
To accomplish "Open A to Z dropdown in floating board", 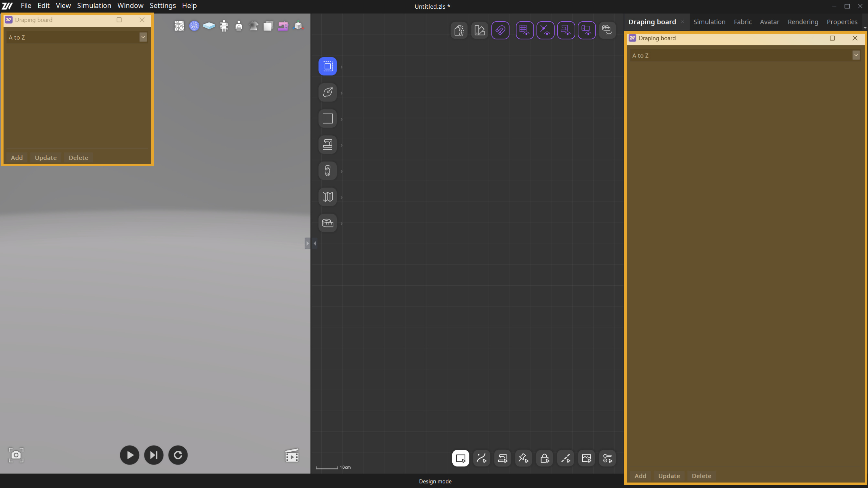I will tap(143, 37).
